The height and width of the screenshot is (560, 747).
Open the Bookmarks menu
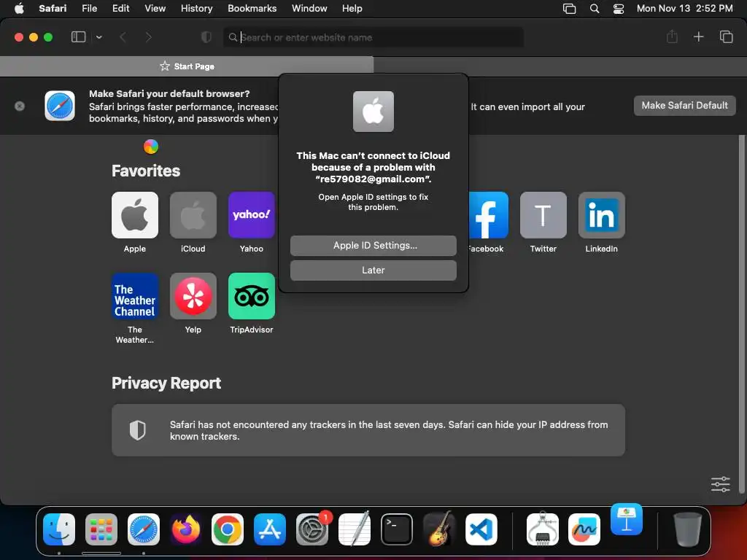coord(252,9)
